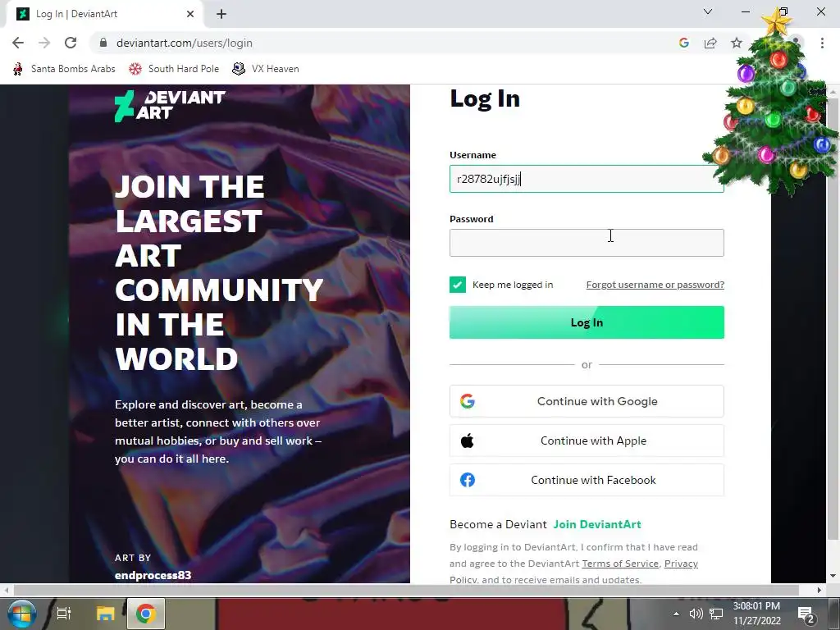The image size is (840, 630).
Task: Click the Chrome taskbar icon
Action: point(146,614)
